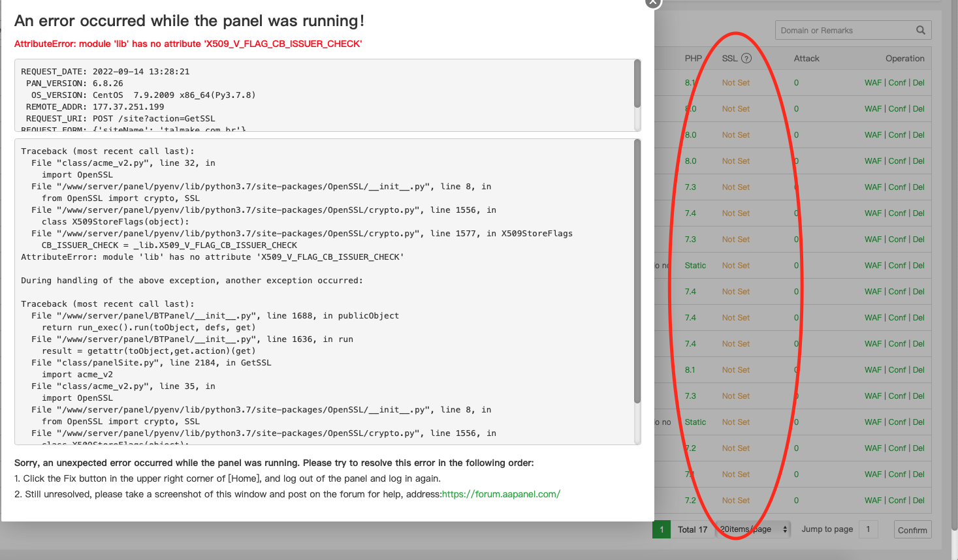Click the search magnifier icon
Viewport: 958px width, 560px height.
(921, 30)
